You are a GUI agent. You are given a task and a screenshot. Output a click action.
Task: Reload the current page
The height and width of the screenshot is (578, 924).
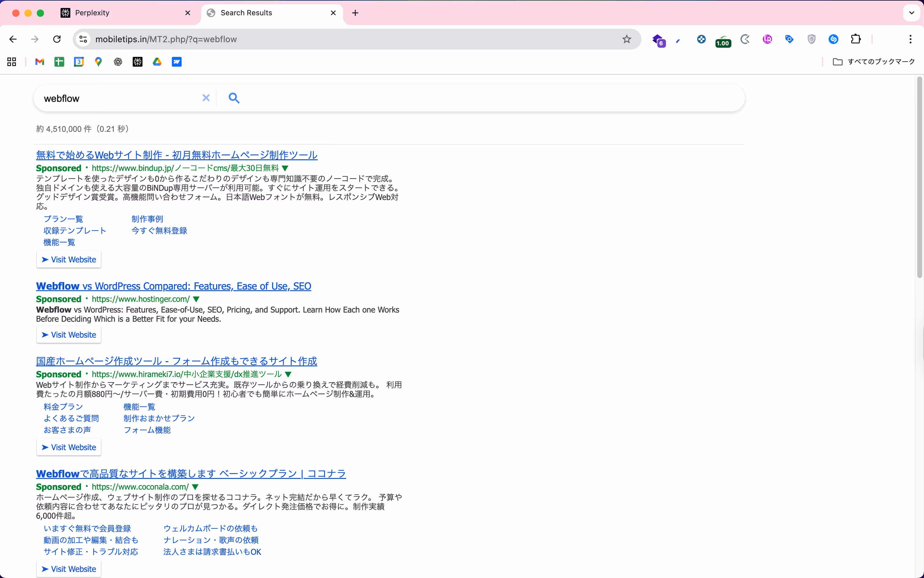coord(57,39)
